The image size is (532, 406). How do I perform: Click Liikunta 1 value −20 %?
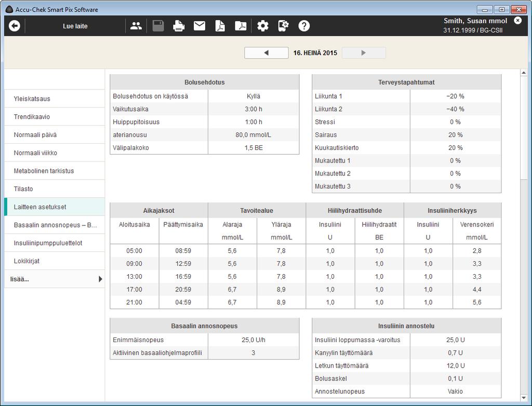pyautogui.click(x=455, y=96)
